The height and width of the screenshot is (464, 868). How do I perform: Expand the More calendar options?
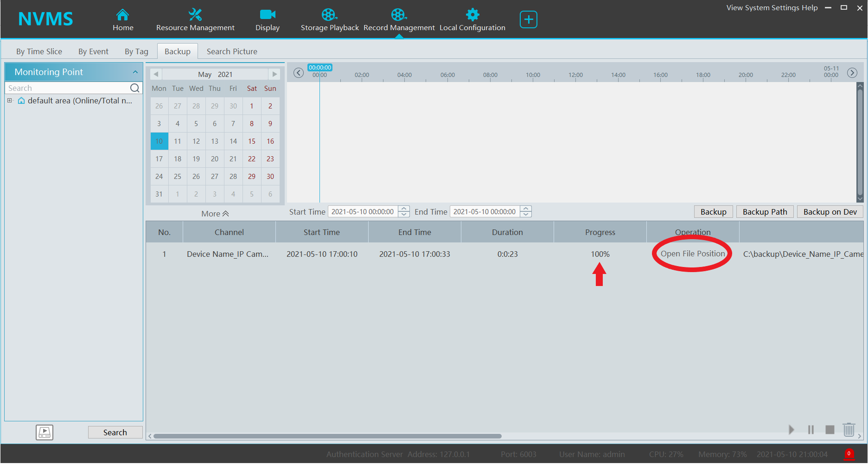coord(215,214)
